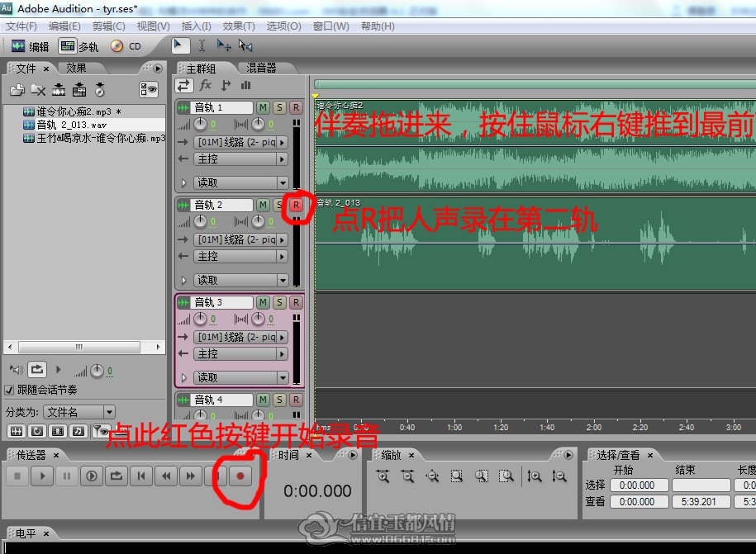Select the Move/Copy Clip tool
Viewport: 756px width, 554px height.
coord(224,45)
